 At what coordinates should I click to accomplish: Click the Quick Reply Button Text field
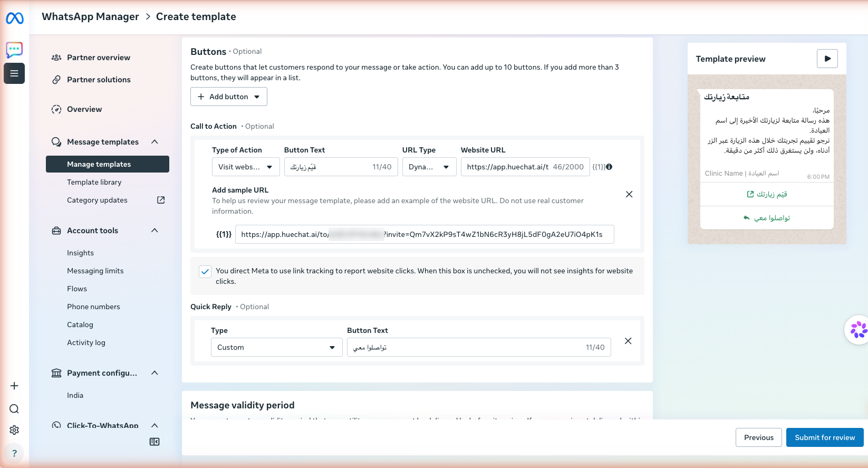479,347
